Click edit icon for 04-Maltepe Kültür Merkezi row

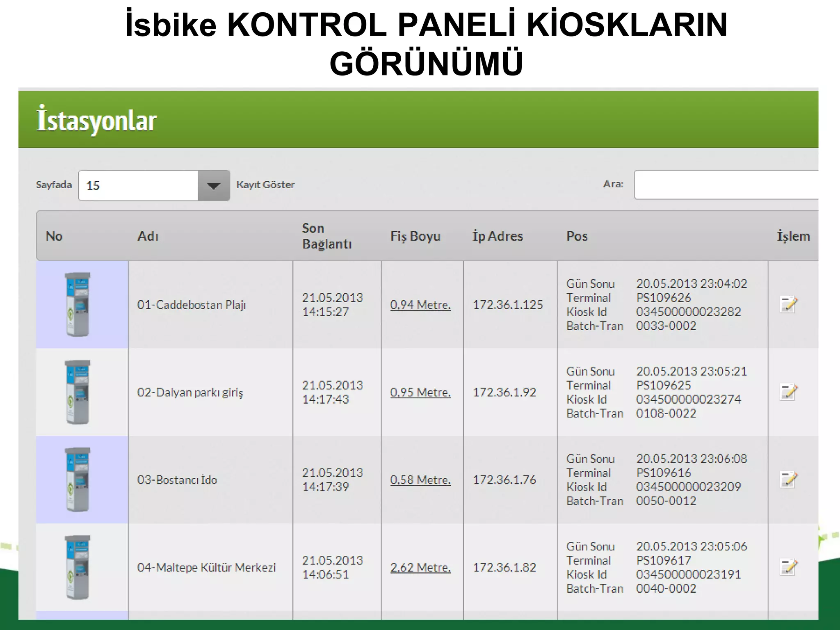pos(788,567)
